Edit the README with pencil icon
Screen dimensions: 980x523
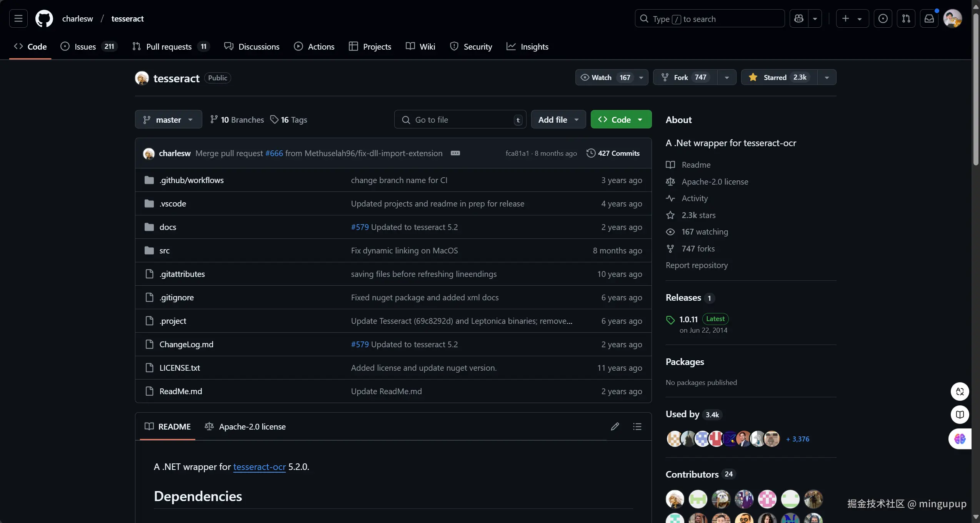615,426
